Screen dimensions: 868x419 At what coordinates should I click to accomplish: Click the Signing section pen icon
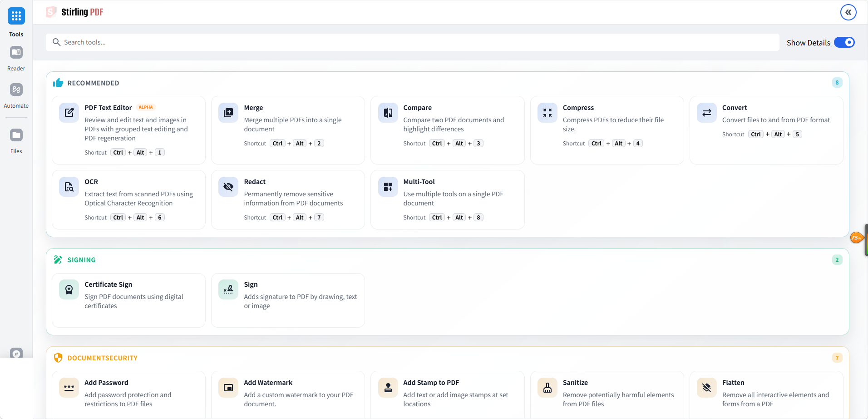(x=58, y=259)
